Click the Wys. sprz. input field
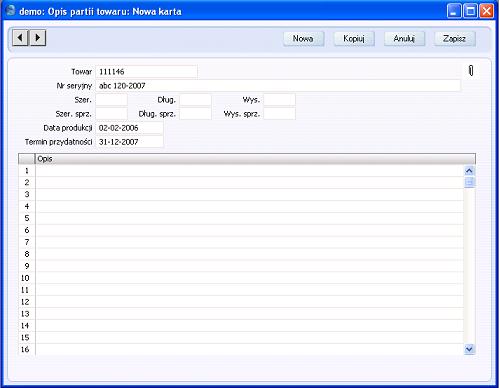The height and width of the screenshot is (388, 499). (x=279, y=114)
